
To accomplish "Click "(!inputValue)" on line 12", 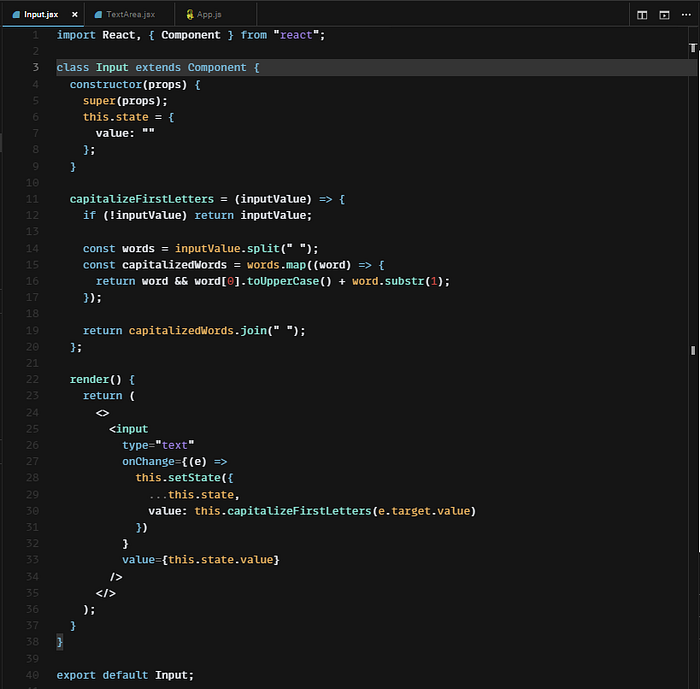I will pos(145,215).
